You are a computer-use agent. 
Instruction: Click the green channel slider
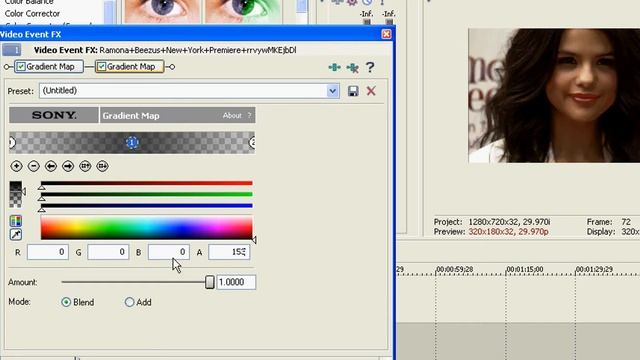[147, 194]
